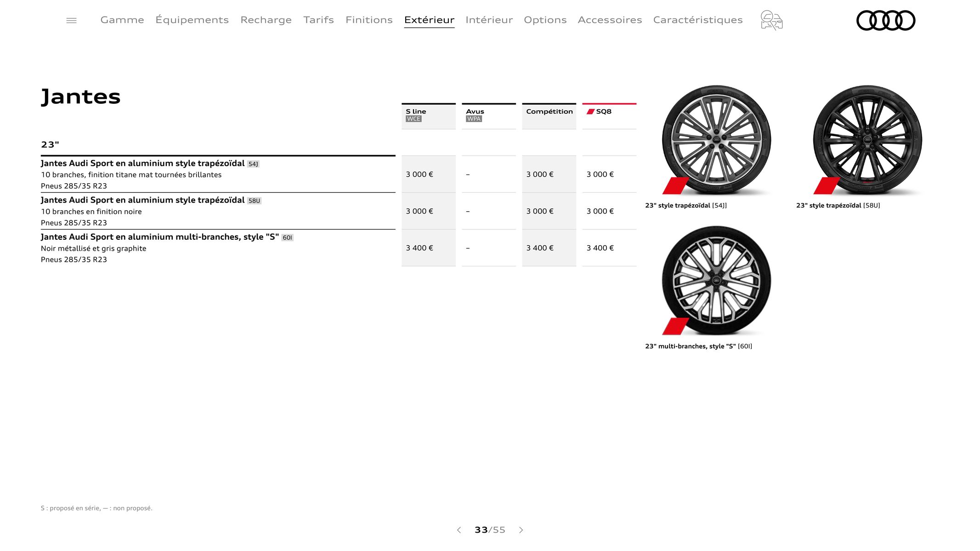Select the S line column header
This screenshot has width=980, height=551.
pyautogui.click(x=428, y=116)
